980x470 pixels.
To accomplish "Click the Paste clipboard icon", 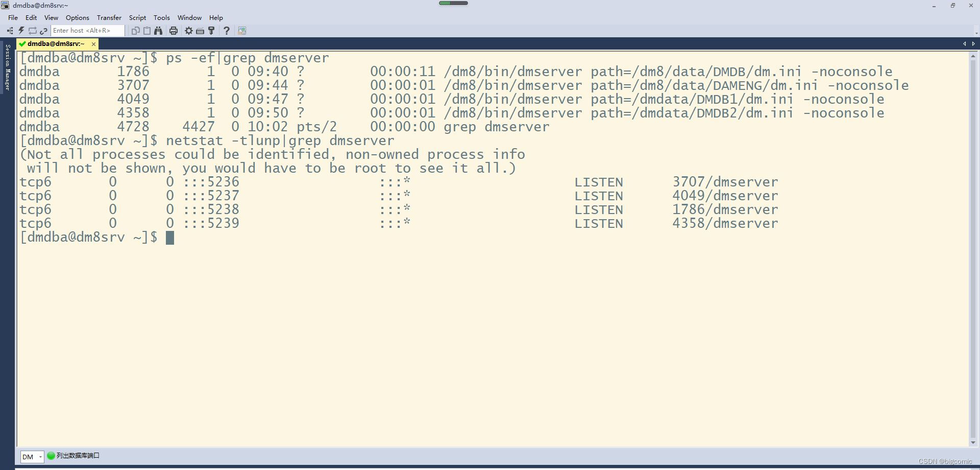I will pyautogui.click(x=146, y=31).
